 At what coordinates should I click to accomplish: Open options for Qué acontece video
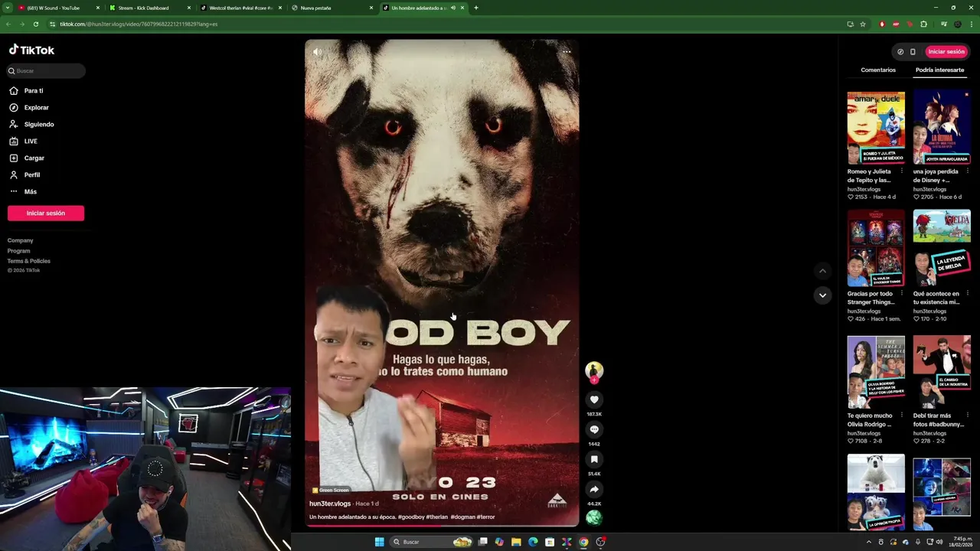tap(967, 293)
